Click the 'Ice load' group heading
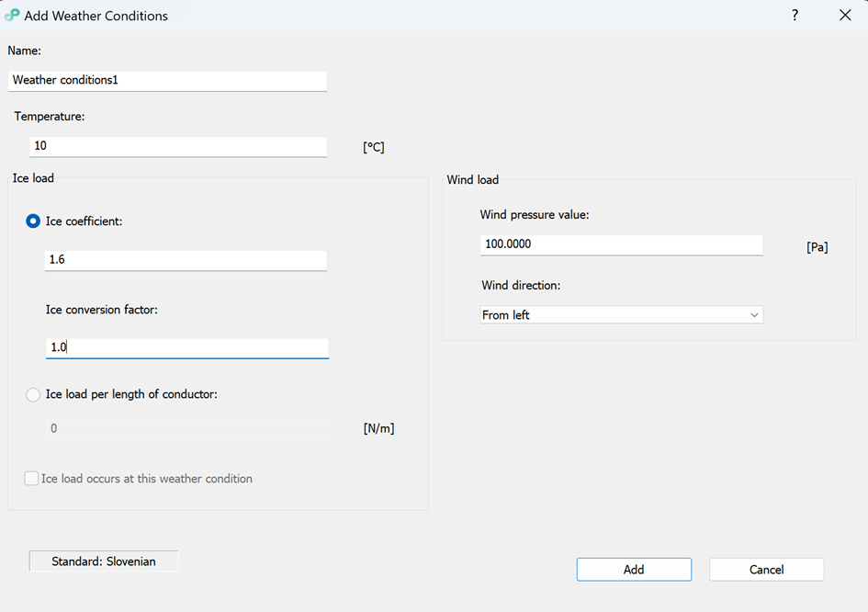The height and width of the screenshot is (612, 868). click(x=33, y=178)
